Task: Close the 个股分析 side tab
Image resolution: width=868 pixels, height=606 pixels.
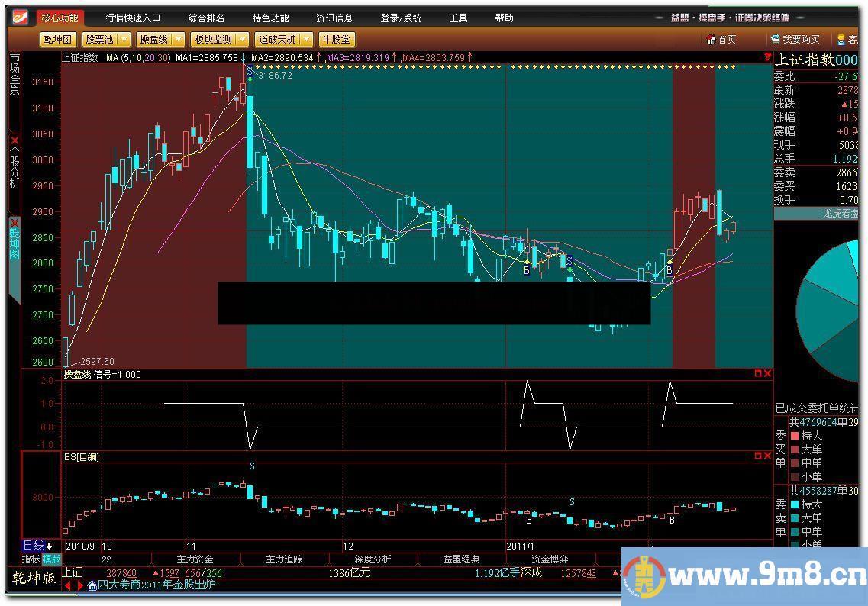Action: click(15, 141)
